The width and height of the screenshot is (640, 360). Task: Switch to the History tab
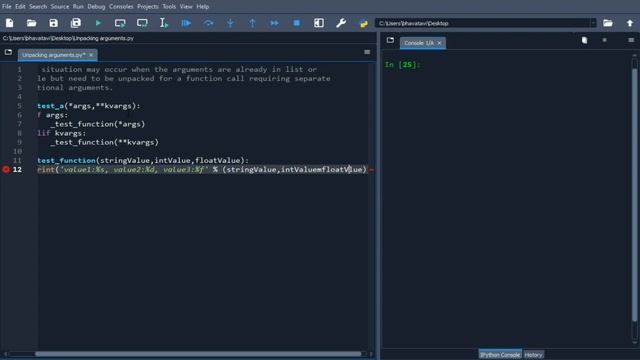click(x=533, y=355)
